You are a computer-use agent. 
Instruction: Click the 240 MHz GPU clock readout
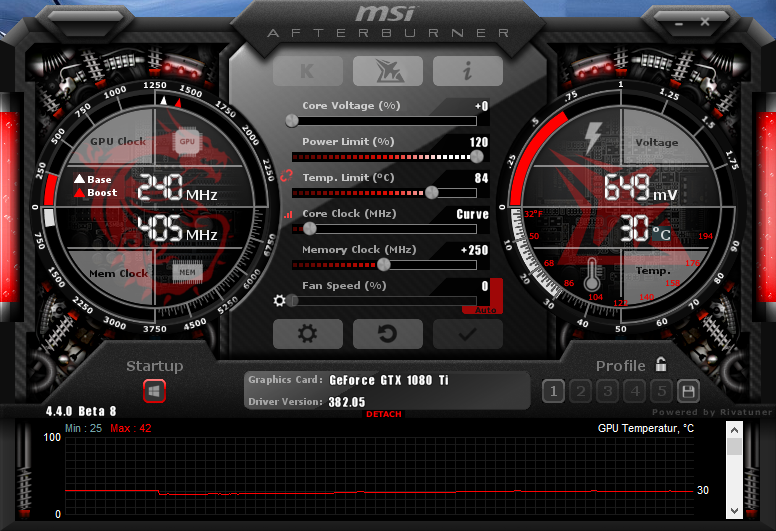coord(177,188)
